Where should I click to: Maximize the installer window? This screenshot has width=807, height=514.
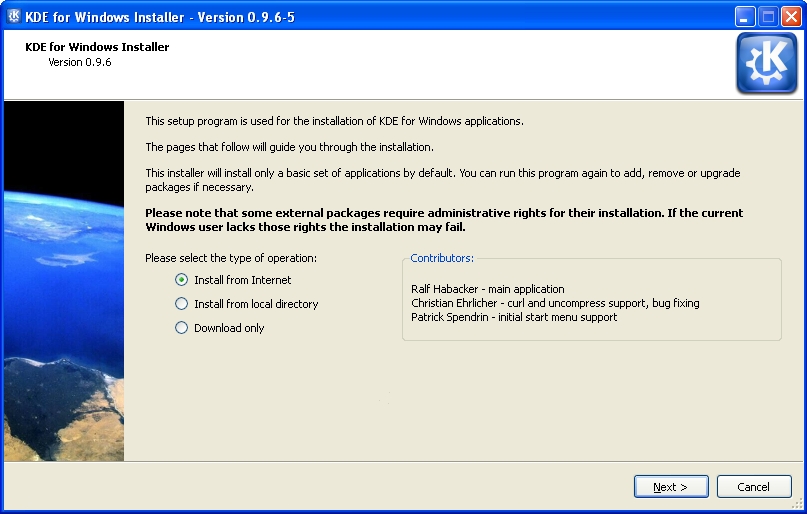pyautogui.click(x=767, y=17)
